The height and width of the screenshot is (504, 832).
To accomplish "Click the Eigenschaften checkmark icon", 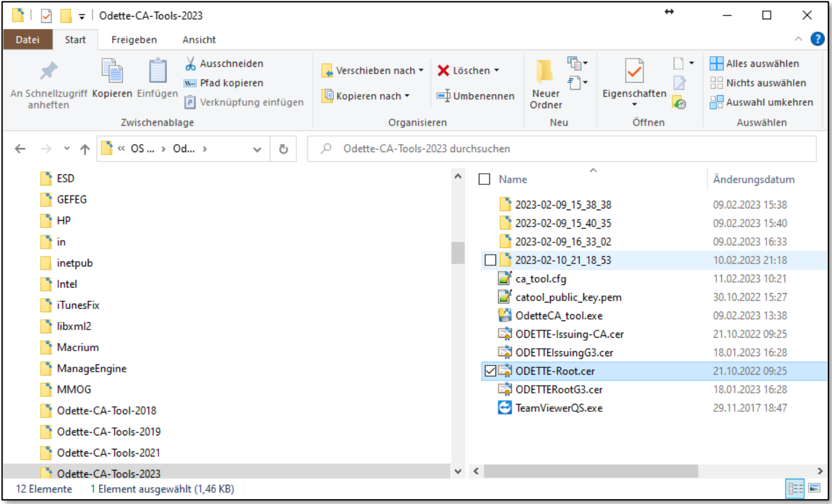I will 634,72.
